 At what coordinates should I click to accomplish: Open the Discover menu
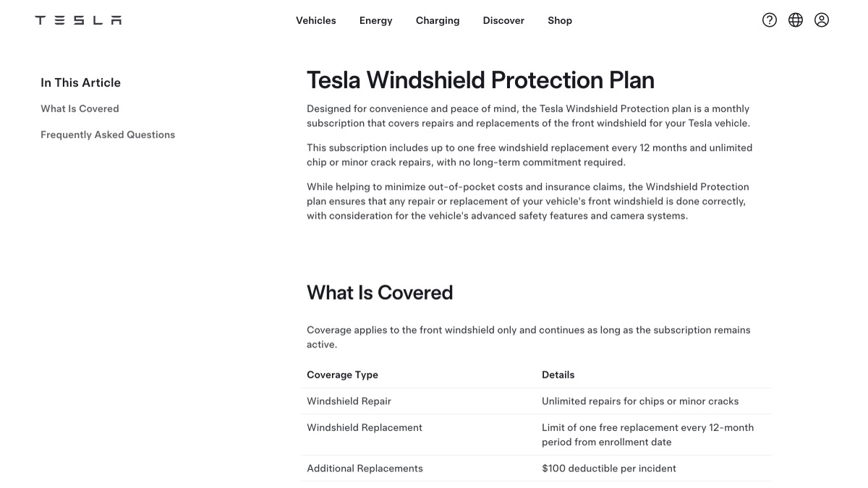point(503,20)
